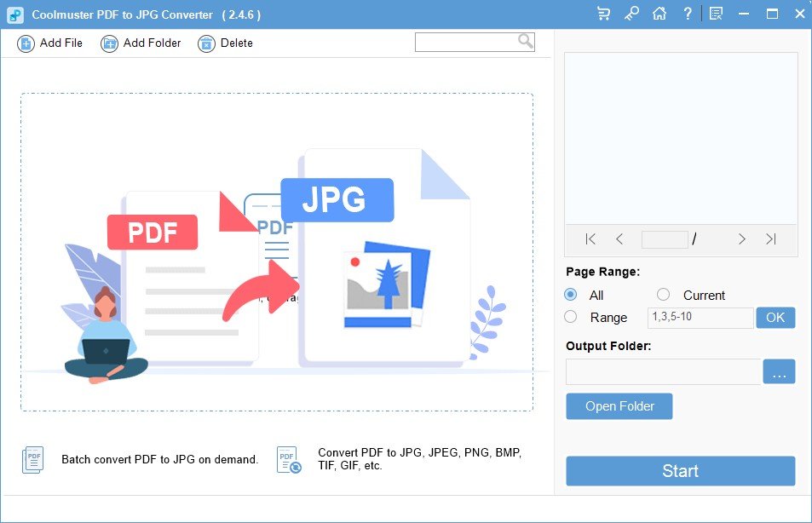Go to the home page icon

pyautogui.click(x=659, y=14)
